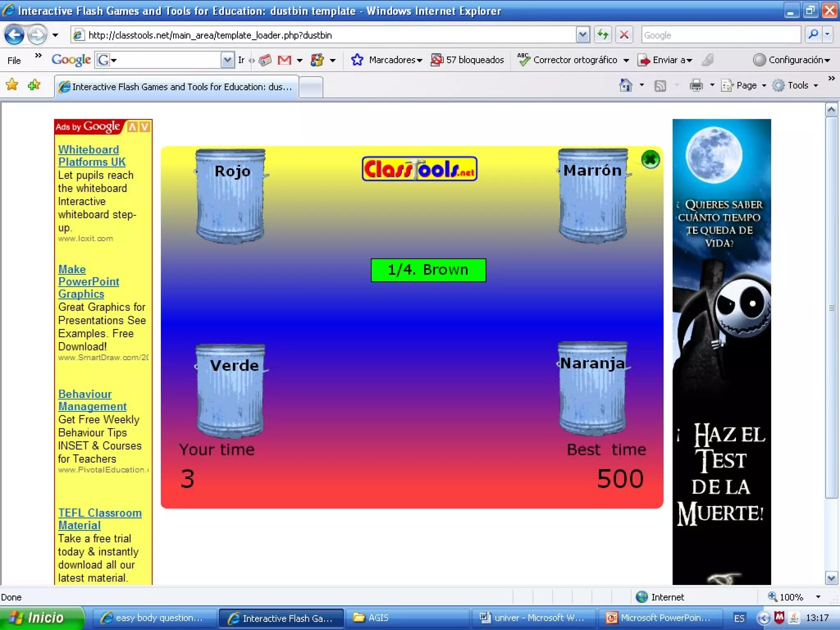Viewport: 840px width, 630px height.
Task: Click the Stop loading red X icon
Action: point(624,35)
